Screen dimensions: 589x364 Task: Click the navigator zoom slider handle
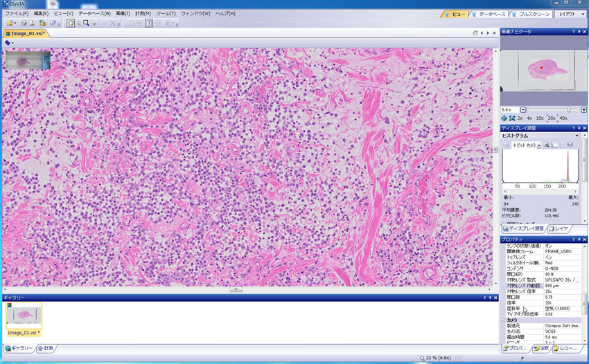pyautogui.click(x=568, y=110)
